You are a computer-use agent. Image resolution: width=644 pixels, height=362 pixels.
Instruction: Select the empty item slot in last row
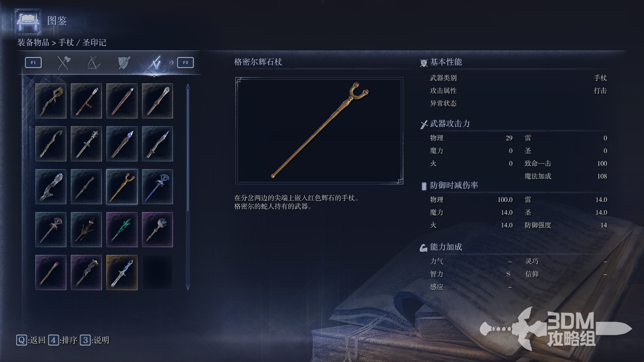157,273
